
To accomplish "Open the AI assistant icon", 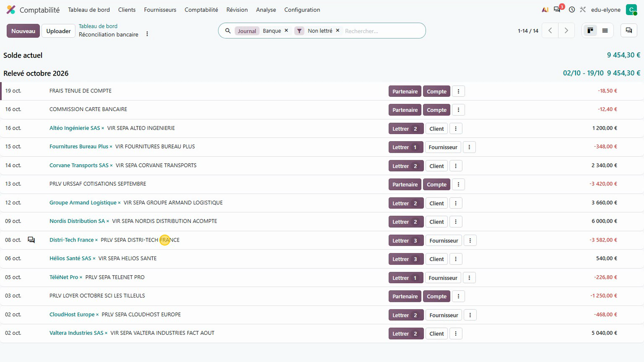I will [x=545, y=10].
